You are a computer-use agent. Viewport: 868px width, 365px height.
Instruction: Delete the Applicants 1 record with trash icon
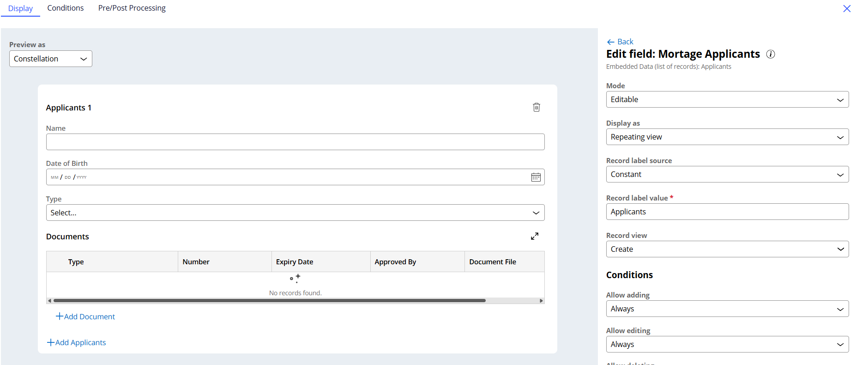point(536,107)
